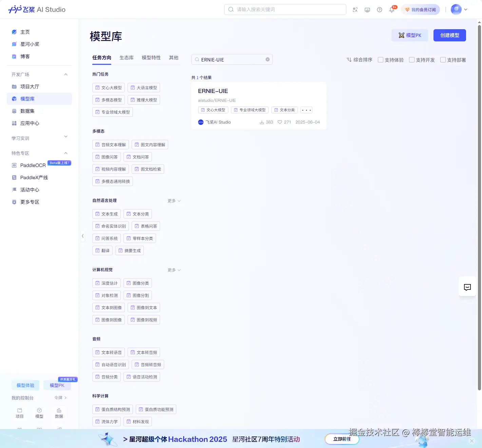Enable the 支持部署 checkbox
Screen dimensions: 482x448
click(443, 60)
